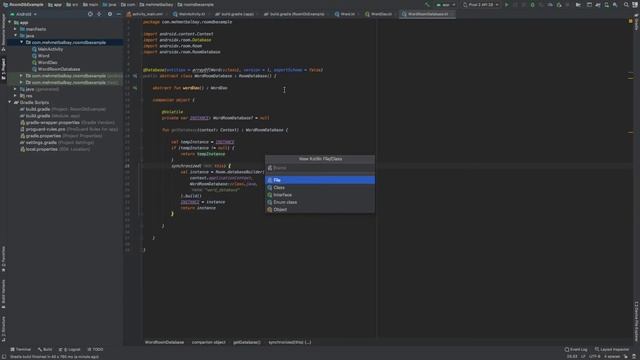Choose Interface in New Kotlin File/Class popup

click(x=320, y=195)
